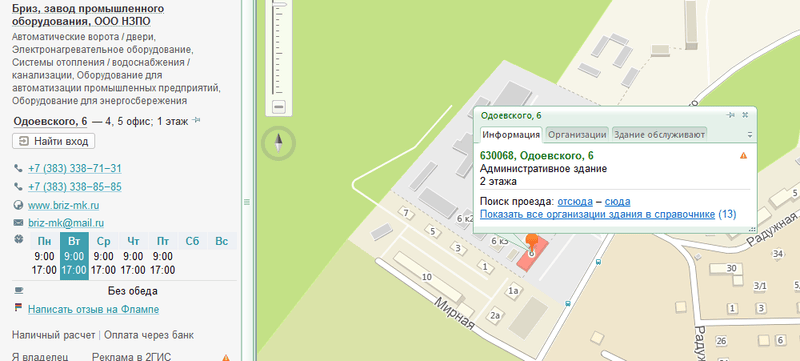Click pin icon next to 1 этаж
The width and height of the screenshot is (800, 361).
coord(195,121)
